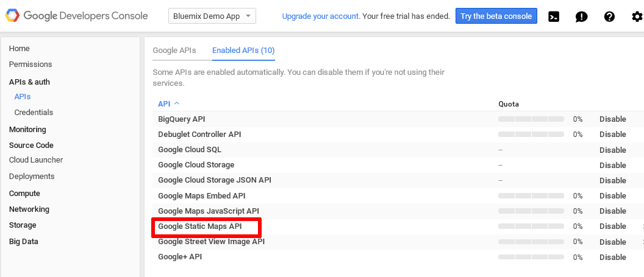Disable the BigQuery API

(613, 119)
